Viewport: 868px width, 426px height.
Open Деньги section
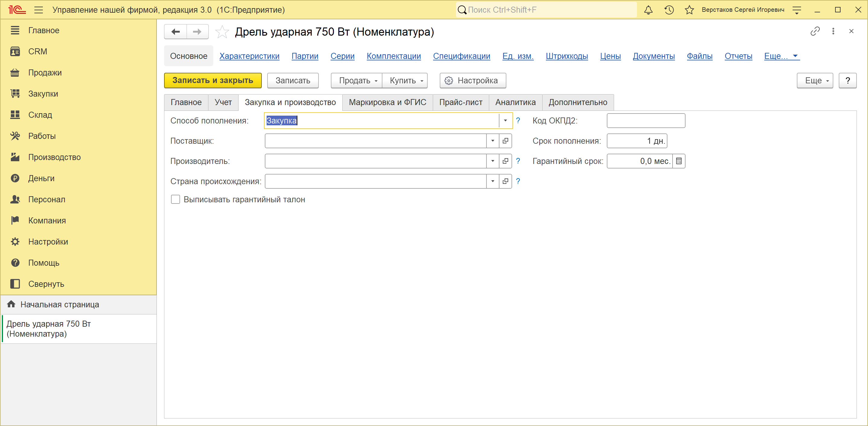pos(78,178)
